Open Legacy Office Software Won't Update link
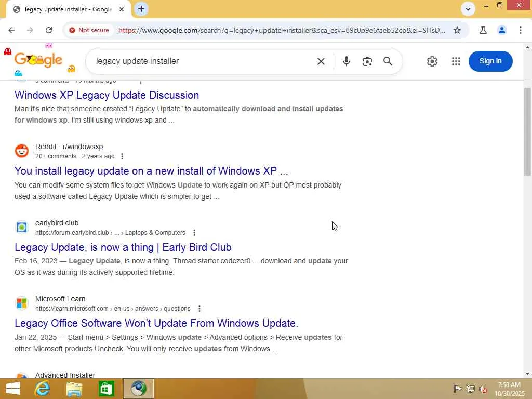The height and width of the screenshot is (399, 532). tap(156, 323)
